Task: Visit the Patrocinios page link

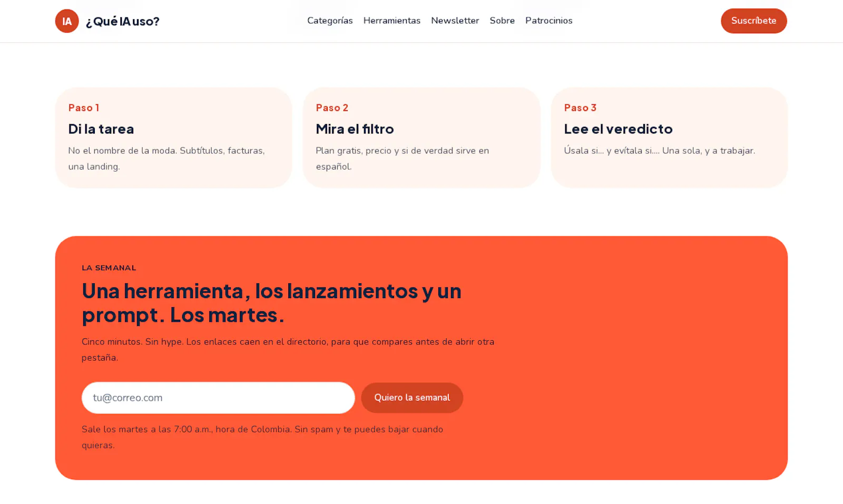Action: tap(548, 21)
